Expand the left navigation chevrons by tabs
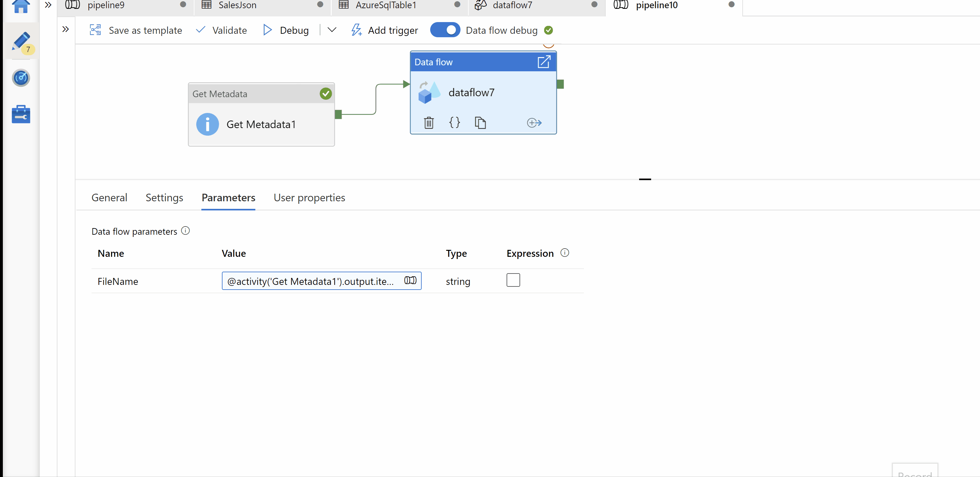The image size is (980, 477). 48,5
